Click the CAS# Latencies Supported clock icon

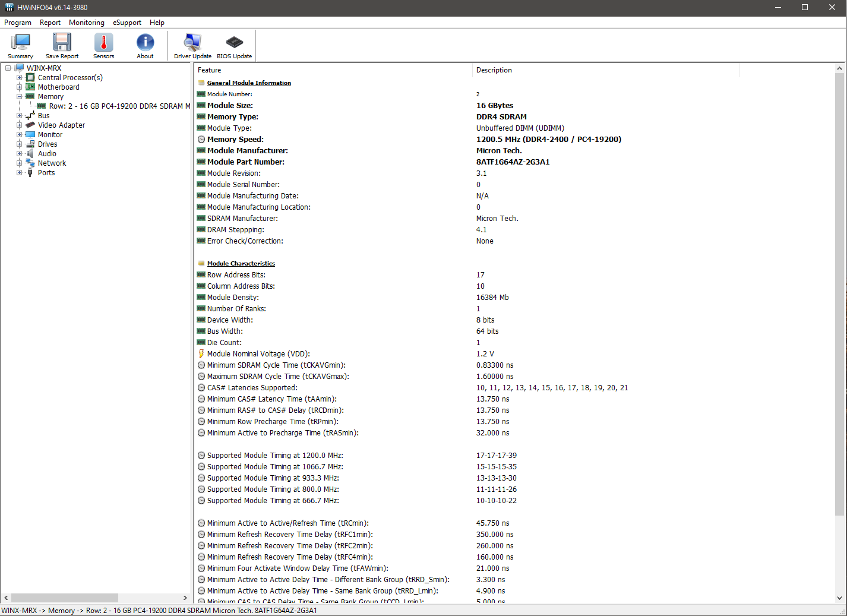pos(201,388)
